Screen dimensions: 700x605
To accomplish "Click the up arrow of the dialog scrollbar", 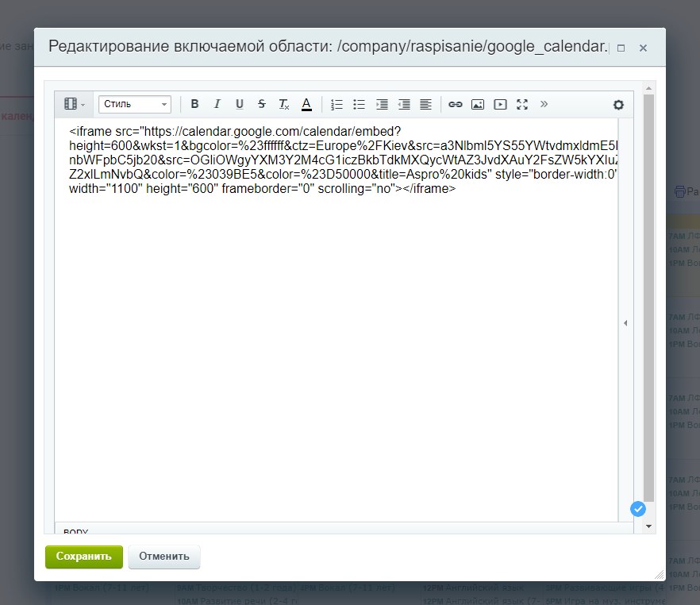I will [x=648, y=88].
